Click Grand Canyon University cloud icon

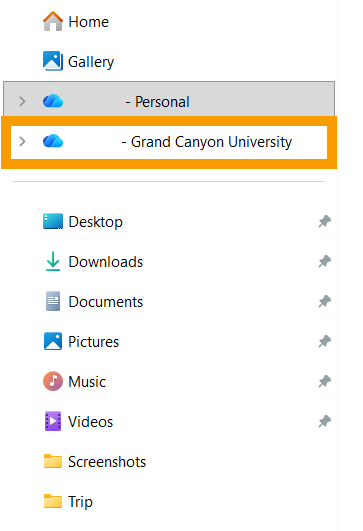tap(53, 141)
